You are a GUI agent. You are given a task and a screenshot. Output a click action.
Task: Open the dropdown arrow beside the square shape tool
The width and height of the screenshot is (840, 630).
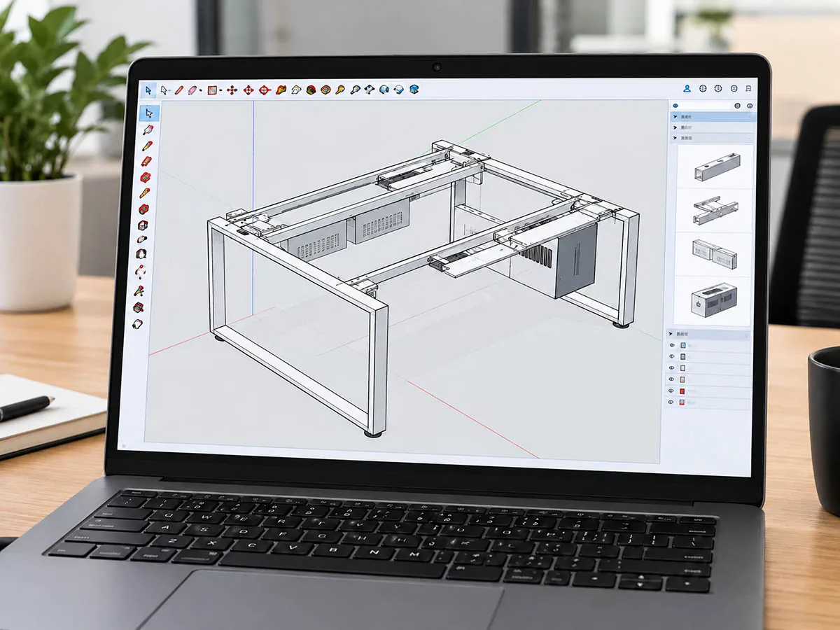[x=220, y=90]
